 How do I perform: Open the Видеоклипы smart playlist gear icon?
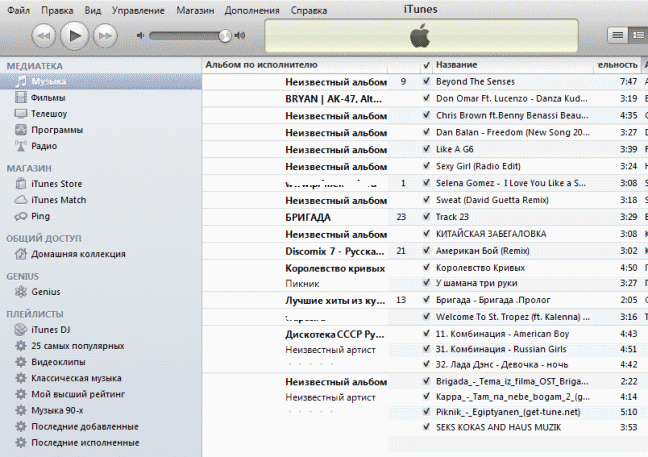pyautogui.click(x=21, y=362)
